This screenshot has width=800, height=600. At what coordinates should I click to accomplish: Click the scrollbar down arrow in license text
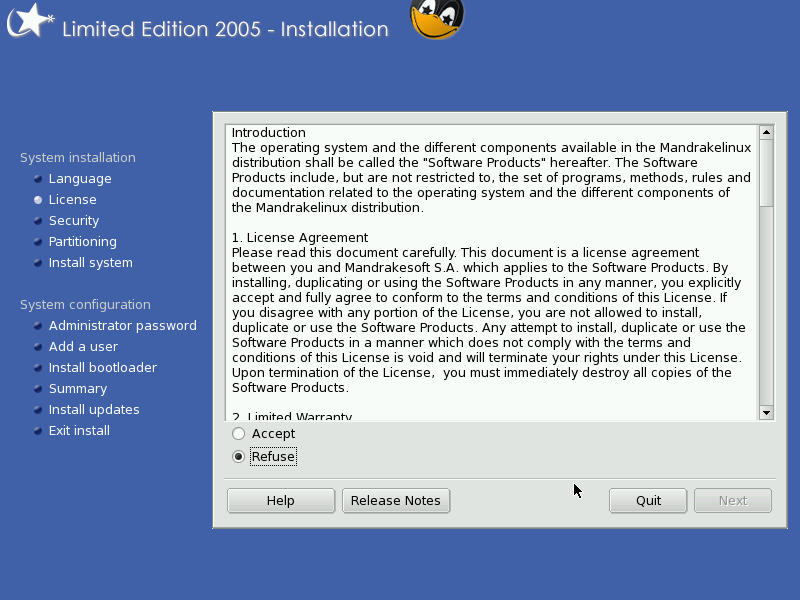coord(766,412)
